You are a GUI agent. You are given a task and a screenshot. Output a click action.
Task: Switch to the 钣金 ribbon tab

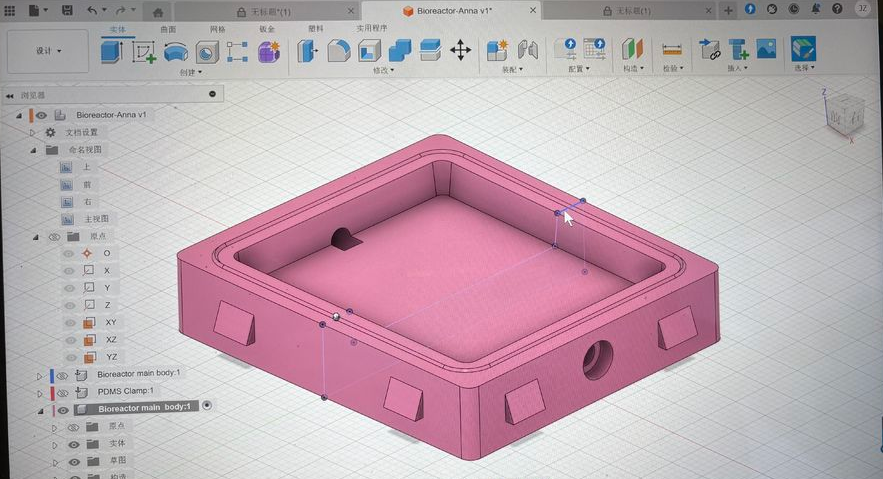[267, 29]
